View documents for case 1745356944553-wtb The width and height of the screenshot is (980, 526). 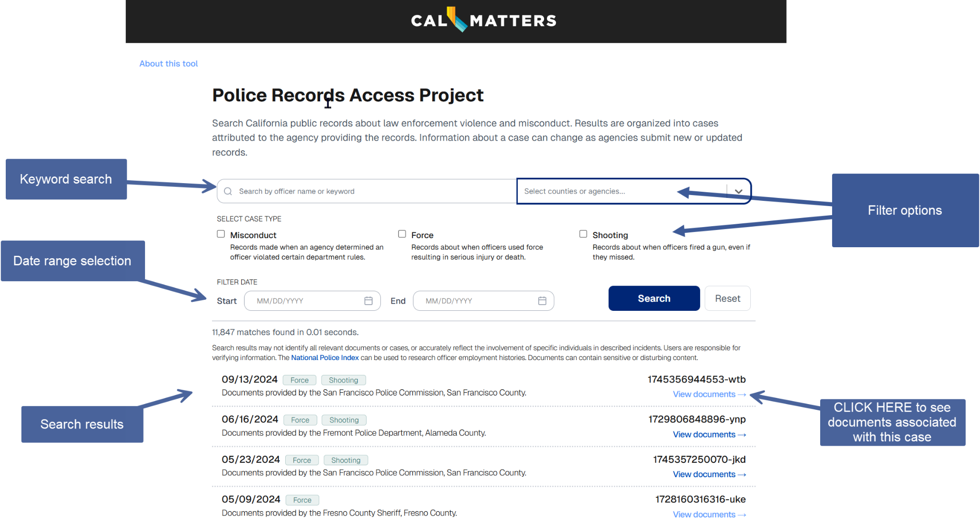click(709, 394)
